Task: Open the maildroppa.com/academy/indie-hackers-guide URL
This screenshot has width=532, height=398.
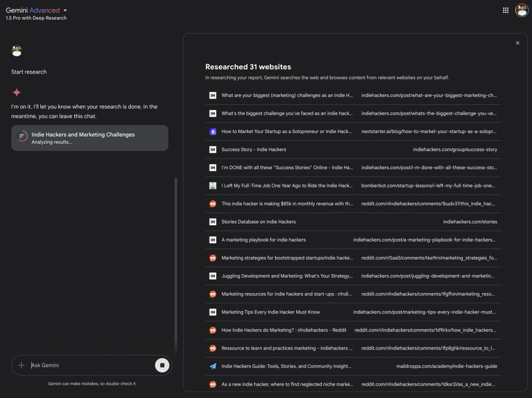Action: (446, 366)
